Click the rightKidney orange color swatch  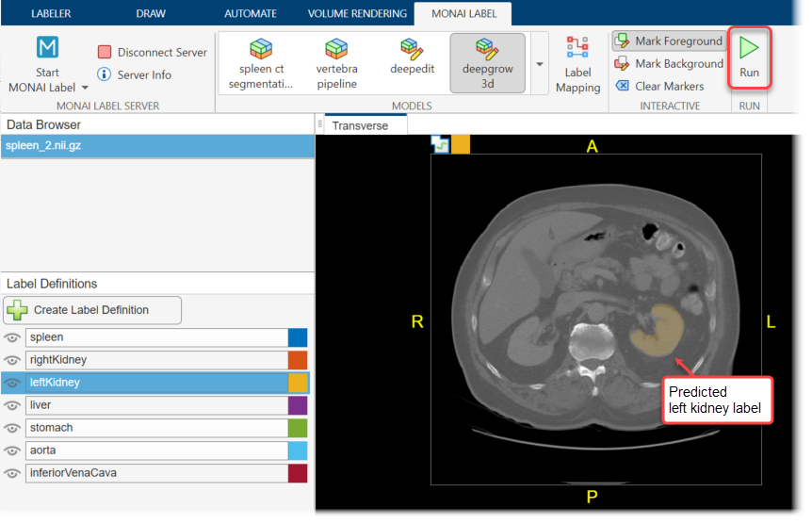pos(298,360)
